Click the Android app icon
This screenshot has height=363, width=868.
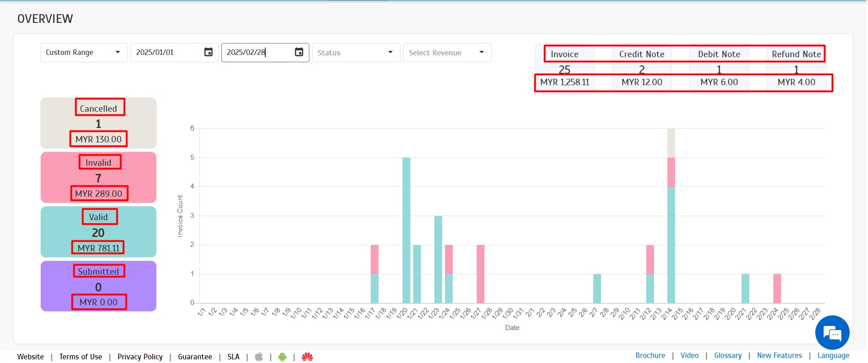[x=282, y=357]
